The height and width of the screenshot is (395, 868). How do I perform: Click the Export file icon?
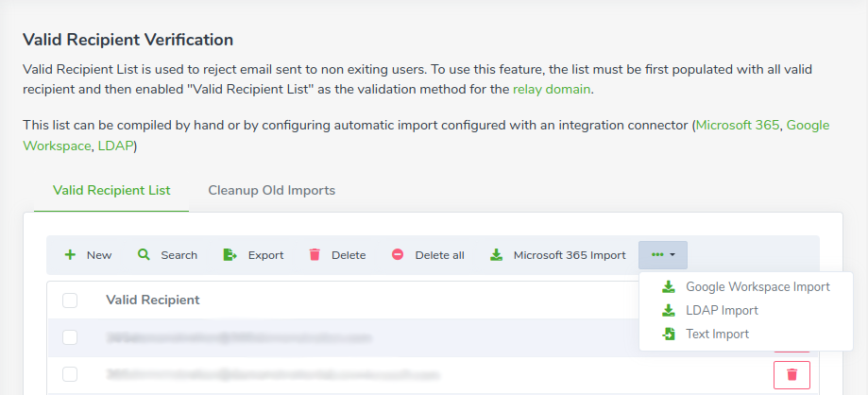230,255
